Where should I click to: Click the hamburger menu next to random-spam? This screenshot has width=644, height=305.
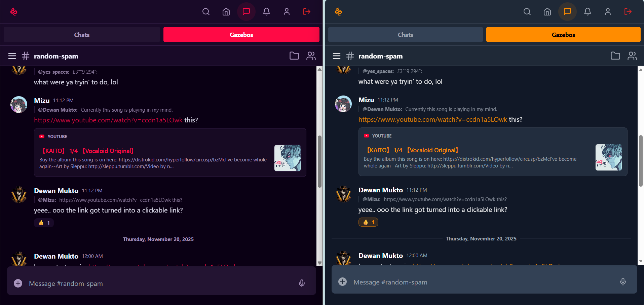[x=12, y=56]
